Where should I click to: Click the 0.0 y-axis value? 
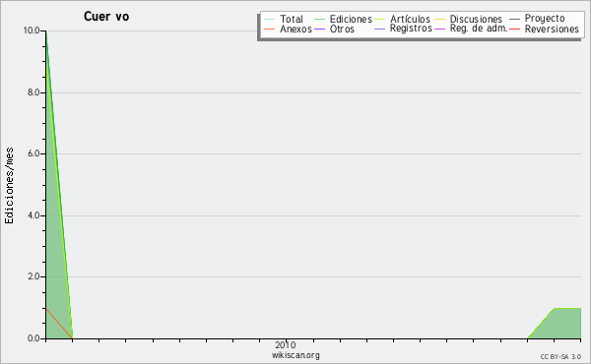point(33,338)
